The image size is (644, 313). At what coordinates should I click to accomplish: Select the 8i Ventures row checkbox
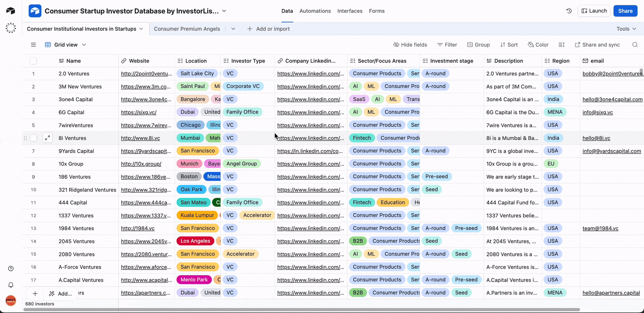click(33, 138)
